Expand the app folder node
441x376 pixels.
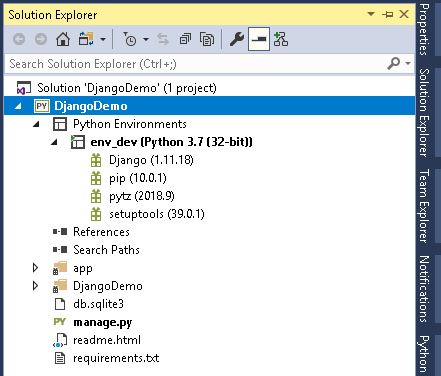coord(35,268)
